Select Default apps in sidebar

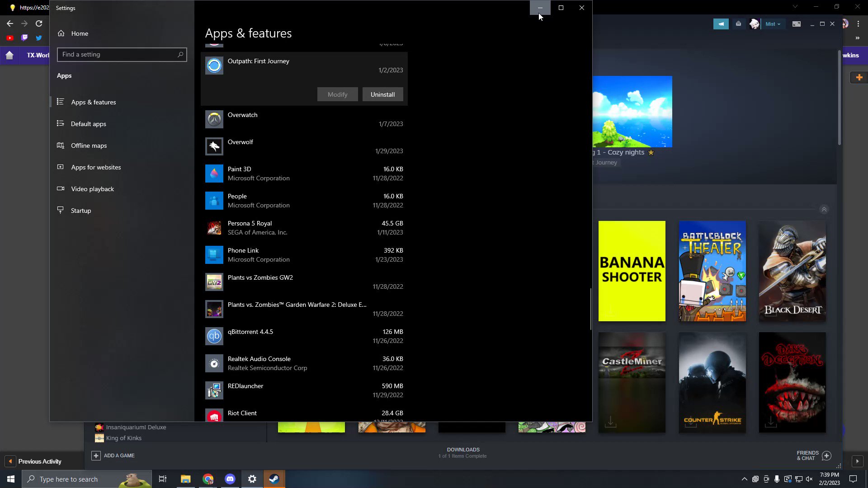coord(89,124)
